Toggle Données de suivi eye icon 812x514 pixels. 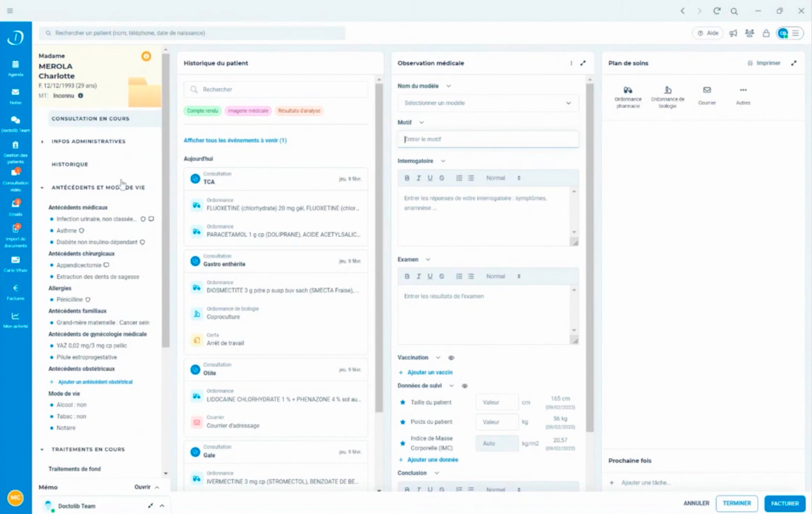coord(464,386)
